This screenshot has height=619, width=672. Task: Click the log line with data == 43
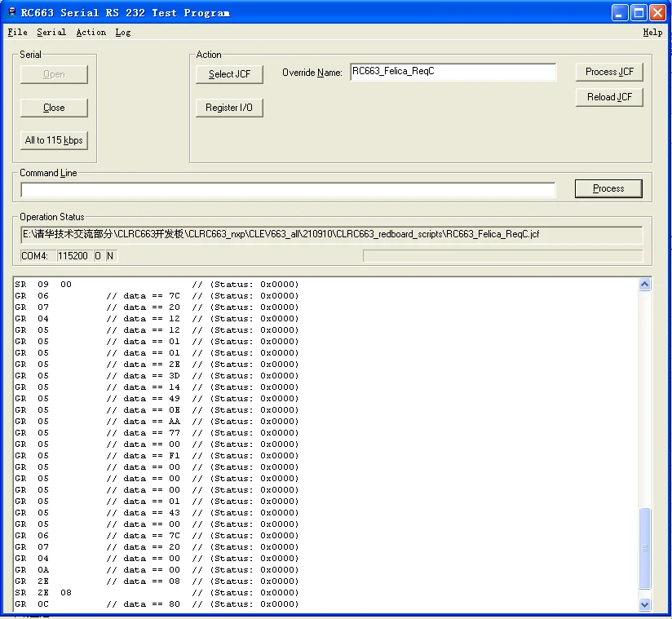pos(157,513)
